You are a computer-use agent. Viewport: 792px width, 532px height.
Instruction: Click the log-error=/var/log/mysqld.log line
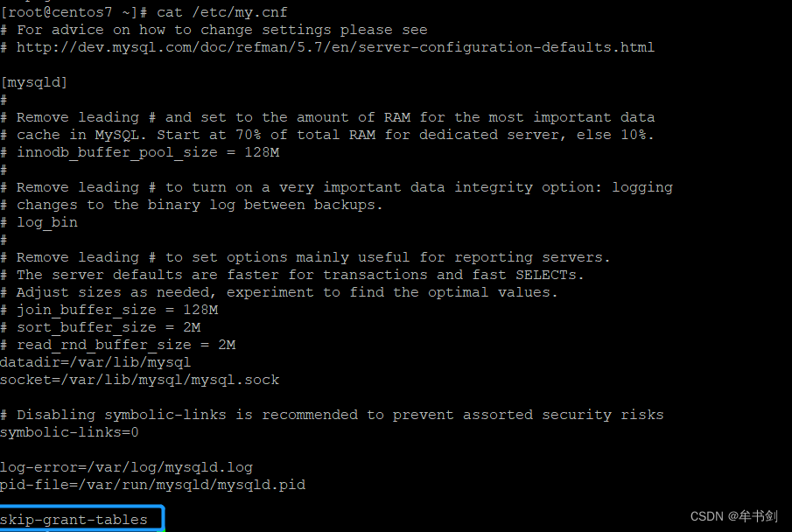point(126,467)
